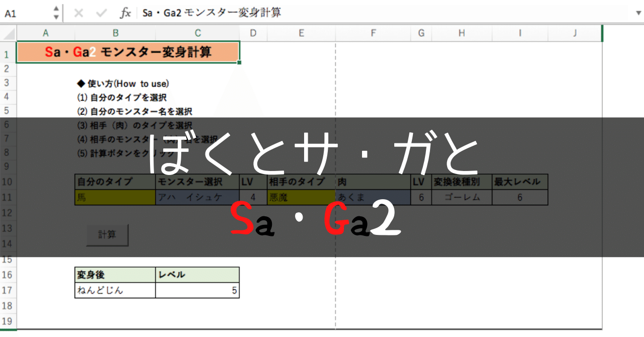Image resolution: width=644 pixels, height=337 pixels.
Task: Select column H header
Action: click(462, 33)
